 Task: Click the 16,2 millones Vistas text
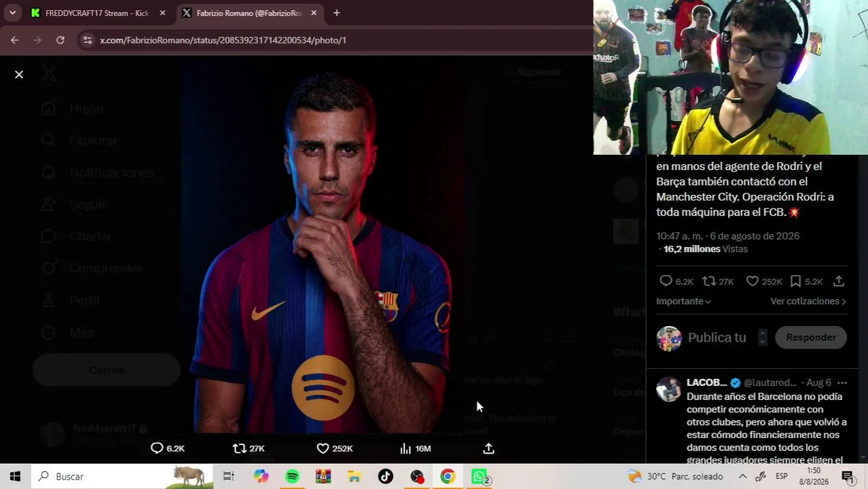point(705,249)
